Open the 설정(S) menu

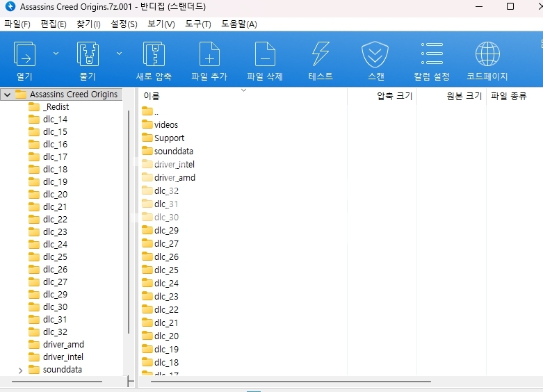(x=124, y=24)
